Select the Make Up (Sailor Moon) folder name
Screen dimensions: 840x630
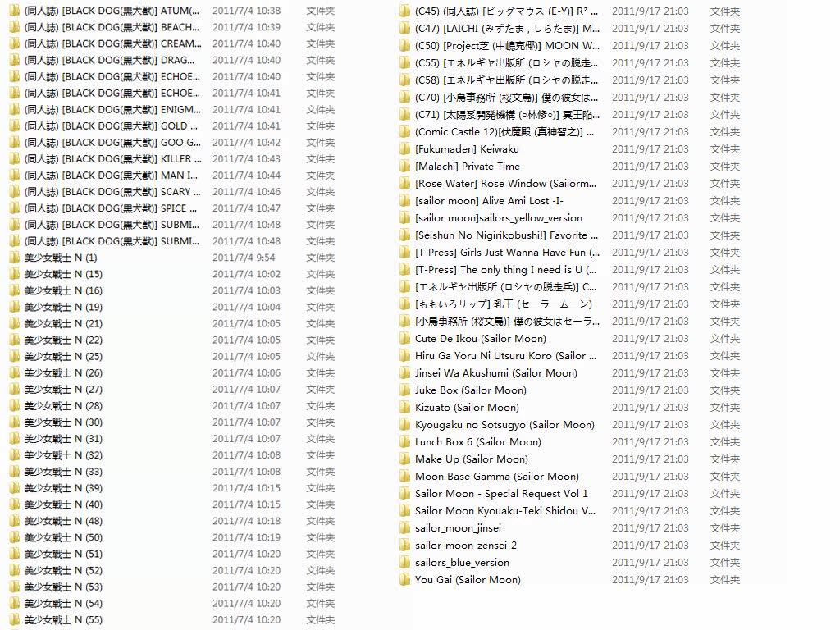[x=471, y=459]
